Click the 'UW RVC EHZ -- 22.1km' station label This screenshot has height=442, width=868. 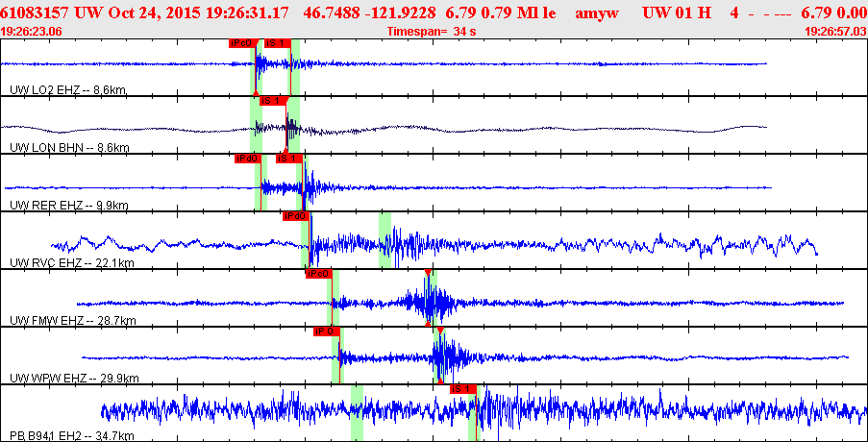(72, 262)
